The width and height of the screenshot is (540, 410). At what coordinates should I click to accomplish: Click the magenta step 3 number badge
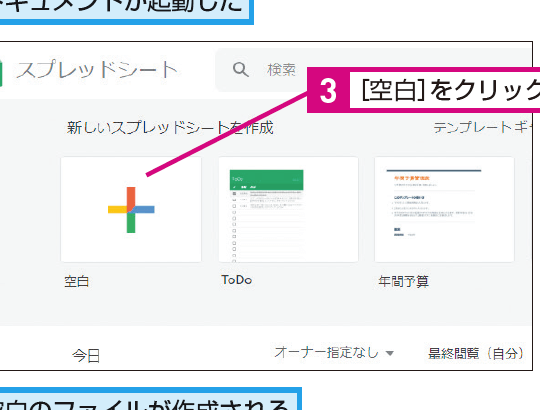click(328, 90)
